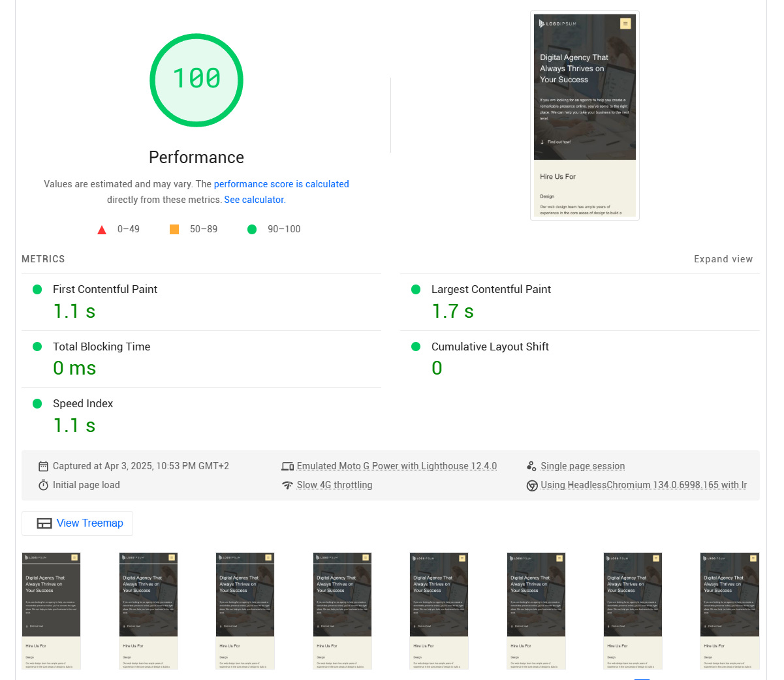This screenshot has height=680, width=784.
Task: Open the last filmstrip thumbnail
Action: click(730, 611)
